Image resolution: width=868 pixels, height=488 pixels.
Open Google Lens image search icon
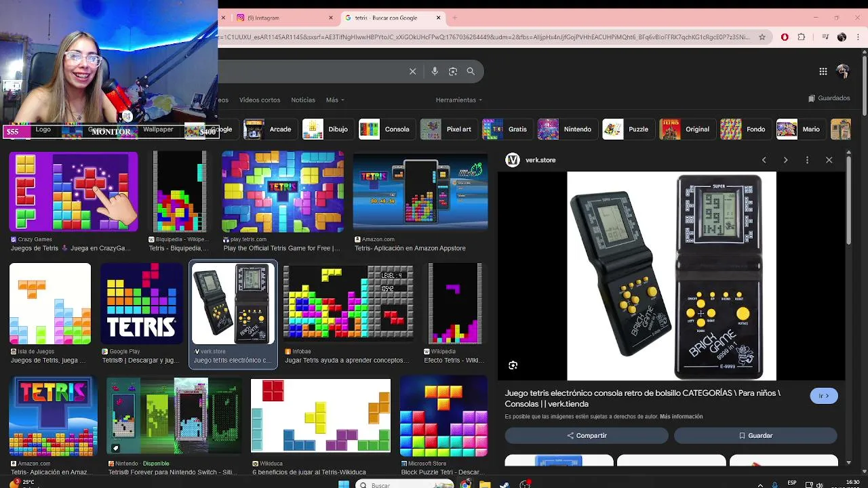(453, 71)
